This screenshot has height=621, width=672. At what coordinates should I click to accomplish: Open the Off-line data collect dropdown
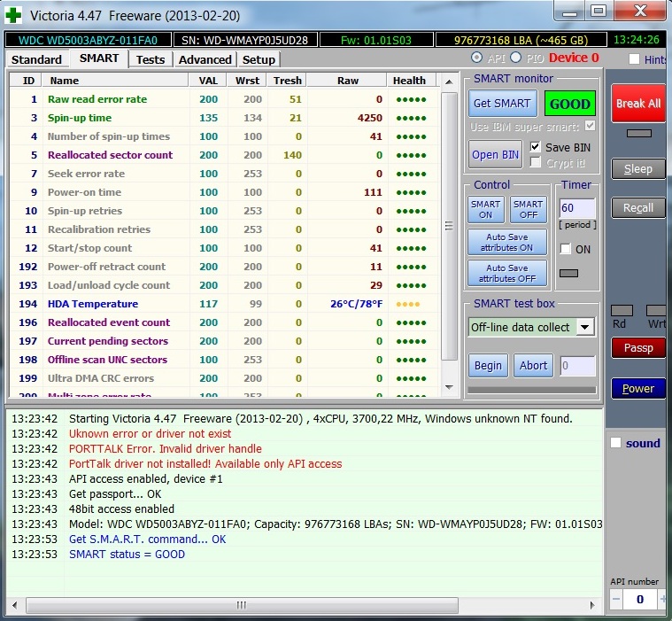click(x=584, y=327)
